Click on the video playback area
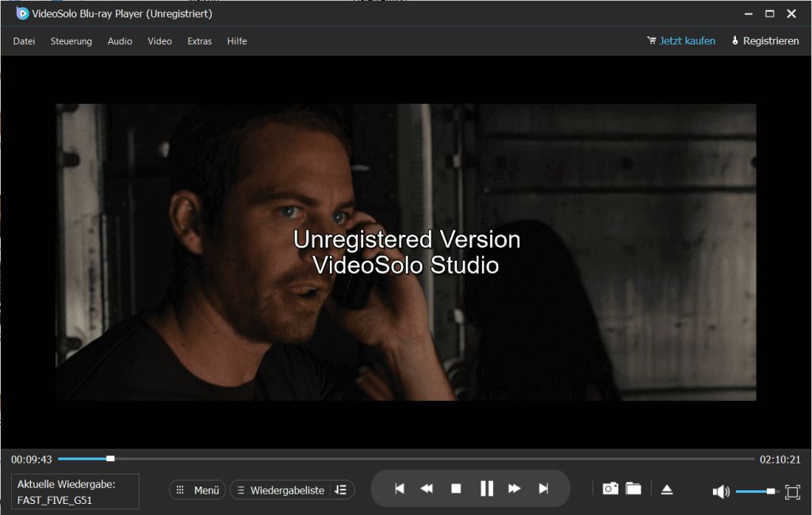Image resolution: width=812 pixels, height=515 pixels. click(x=406, y=252)
